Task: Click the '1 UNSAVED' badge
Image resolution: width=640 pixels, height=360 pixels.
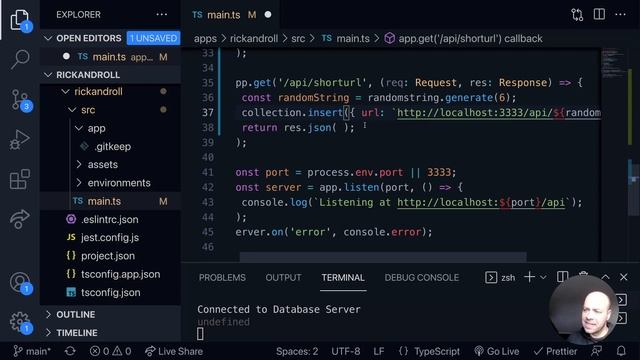Action: (153, 38)
